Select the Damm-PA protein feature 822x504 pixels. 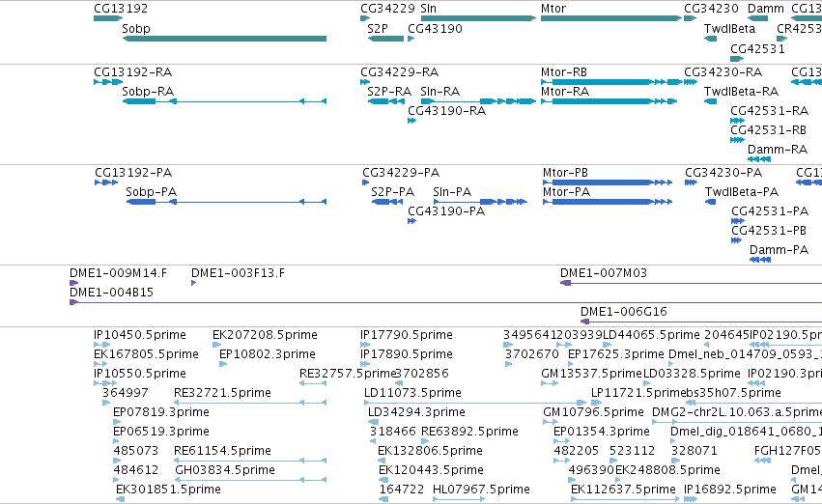[760, 260]
